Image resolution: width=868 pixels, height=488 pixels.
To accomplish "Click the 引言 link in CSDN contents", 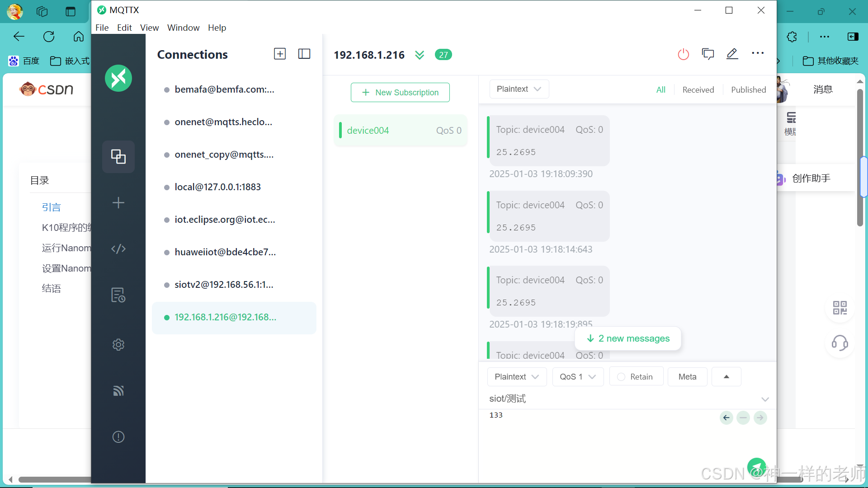I will [52, 207].
